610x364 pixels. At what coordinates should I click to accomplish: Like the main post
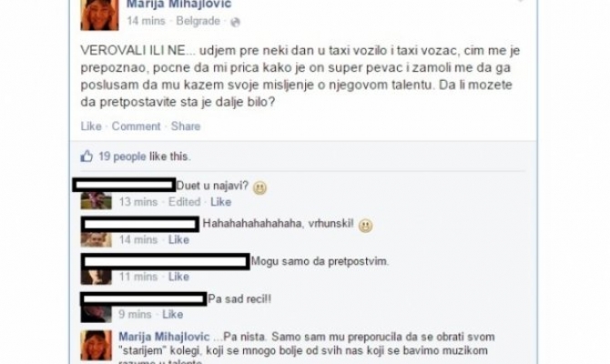tap(91, 126)
